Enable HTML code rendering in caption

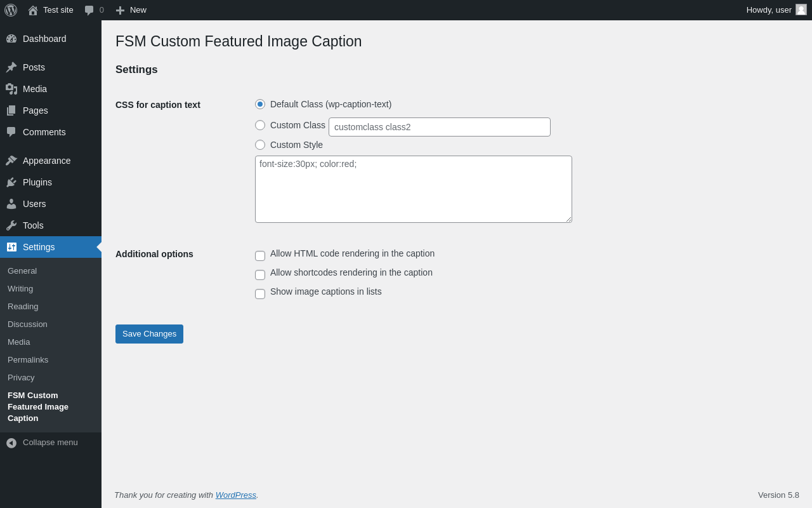[x=260, y=256]
